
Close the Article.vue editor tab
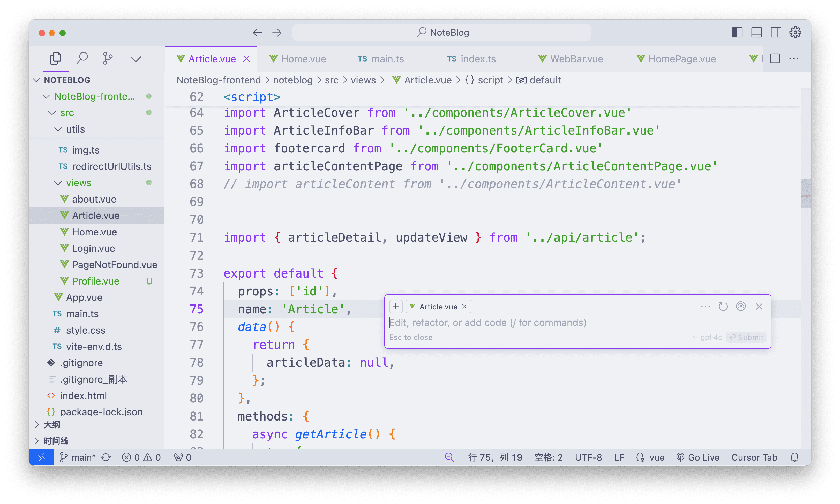pyautogui.click(x=247, y=59)
